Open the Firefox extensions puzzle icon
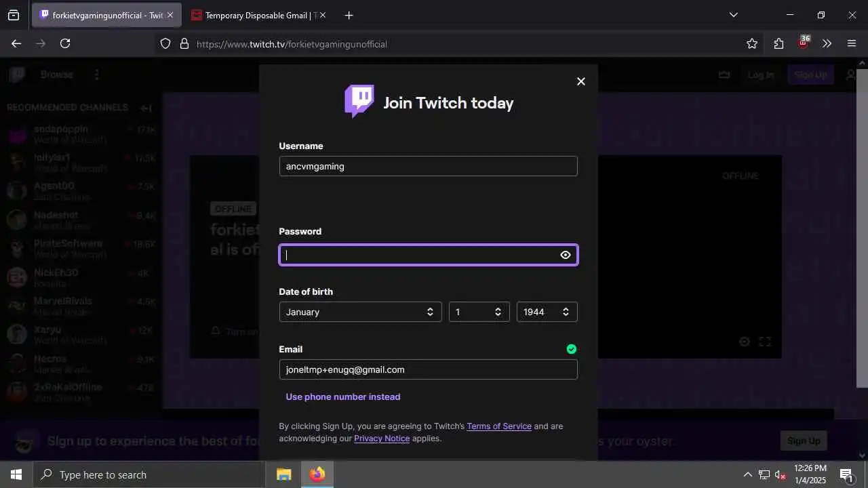Viewport: 868px width, 488px height. pos(778,44)
